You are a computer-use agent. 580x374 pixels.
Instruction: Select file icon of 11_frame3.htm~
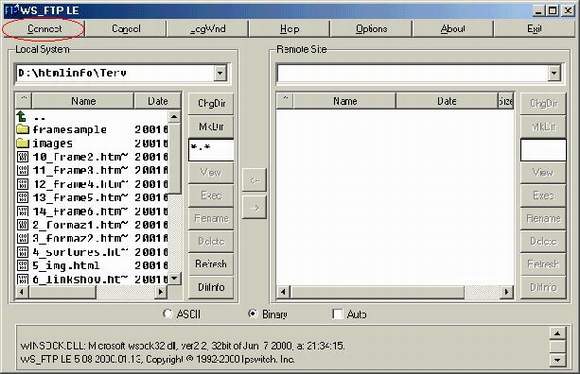[23, 170]
